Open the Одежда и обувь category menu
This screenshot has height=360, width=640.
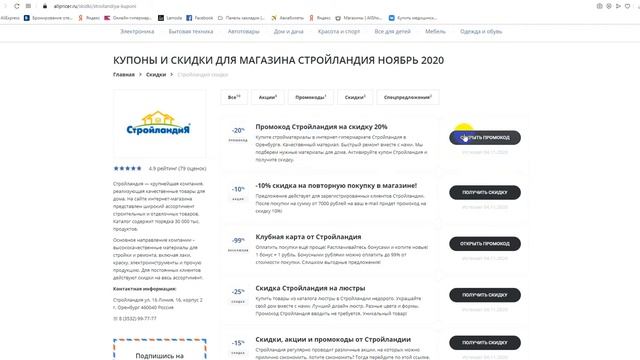click(x=481, y=31)
